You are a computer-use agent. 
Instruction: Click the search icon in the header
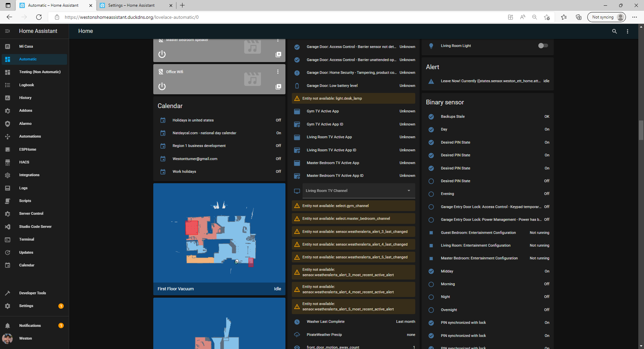[614, 31]
